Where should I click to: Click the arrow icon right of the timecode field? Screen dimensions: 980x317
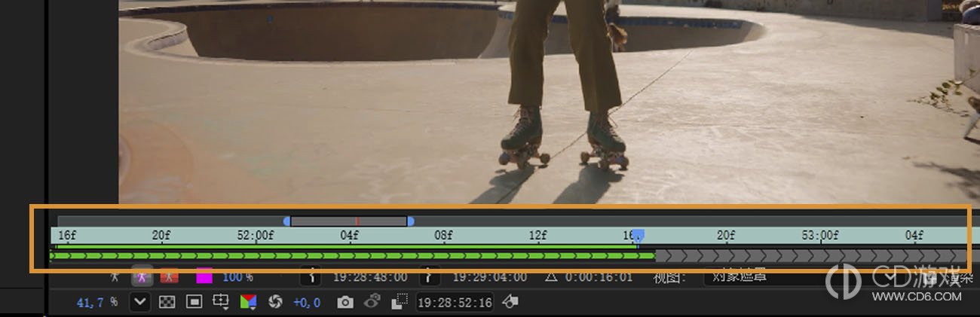pyautogui.click(x=510, y=302)
